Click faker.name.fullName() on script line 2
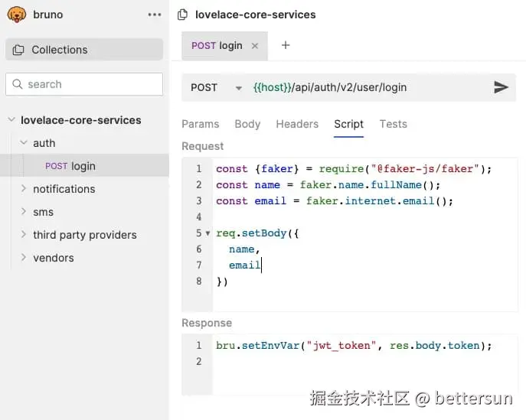This screenshot has height=420, width=526. pos(370,184)
